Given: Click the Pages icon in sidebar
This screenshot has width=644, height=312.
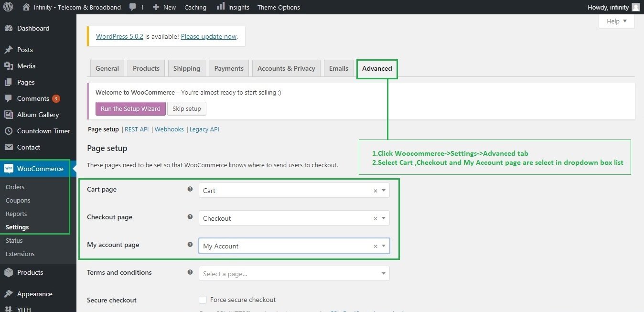Looking at the screenshot, I should pos(9,82).
